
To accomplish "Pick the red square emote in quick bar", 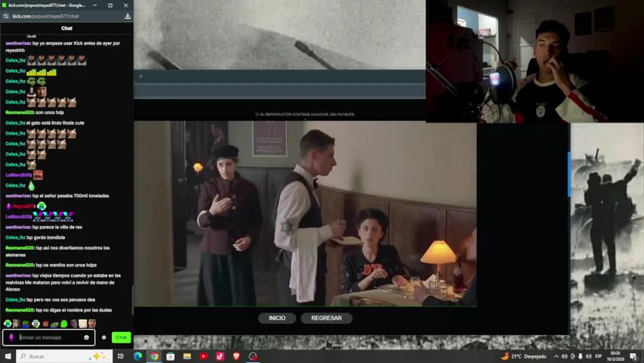I will click(45, 324).
